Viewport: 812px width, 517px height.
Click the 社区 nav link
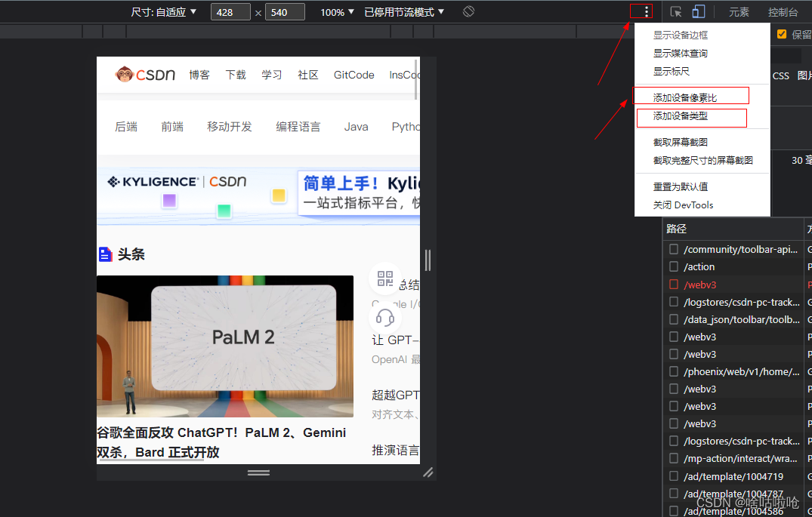(x=308, y=75)
